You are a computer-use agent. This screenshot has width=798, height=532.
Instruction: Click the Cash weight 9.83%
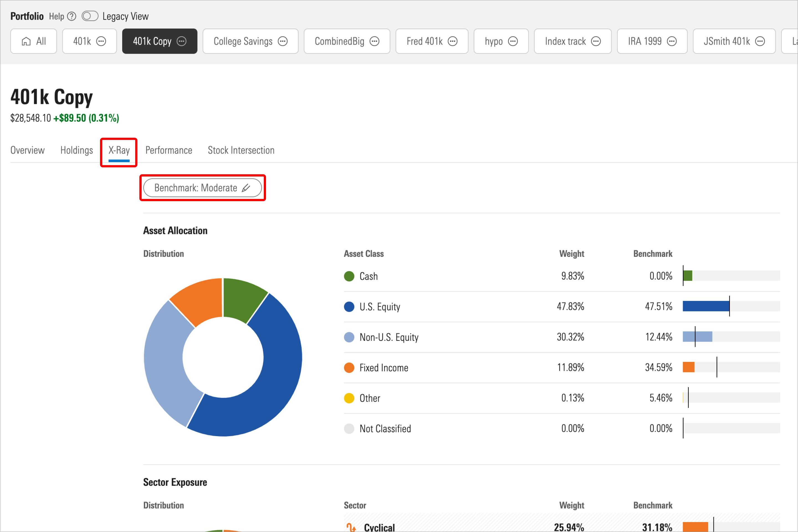tap(573, 276)
